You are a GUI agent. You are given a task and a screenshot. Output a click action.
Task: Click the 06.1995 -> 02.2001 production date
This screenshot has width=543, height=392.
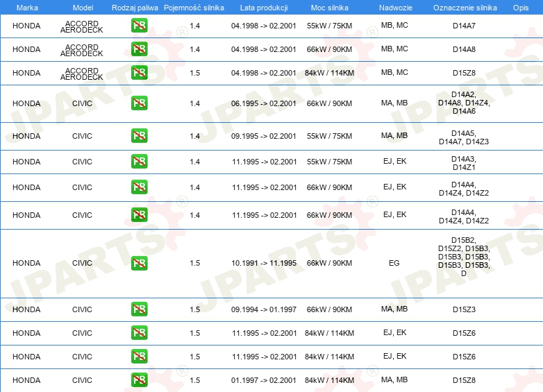click(264, 103)
